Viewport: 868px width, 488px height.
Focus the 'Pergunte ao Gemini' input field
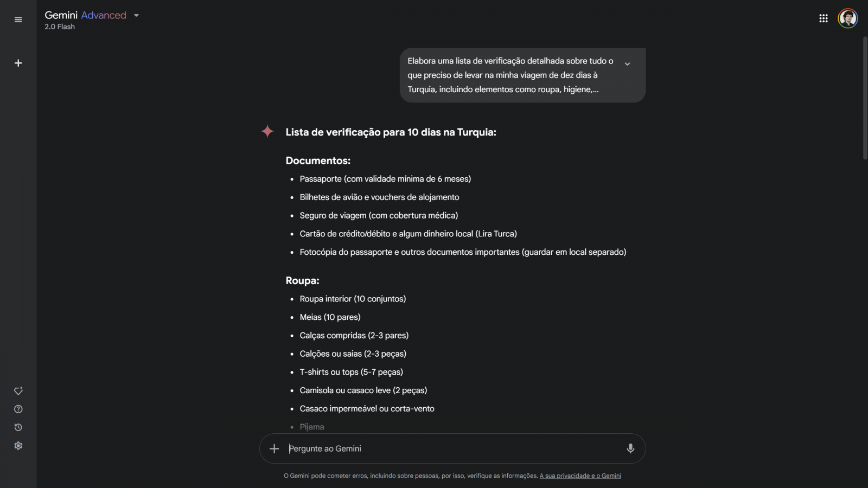(x=450, y=448)
